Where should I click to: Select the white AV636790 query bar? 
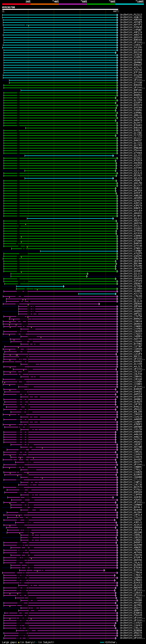[x=60, y=10]
